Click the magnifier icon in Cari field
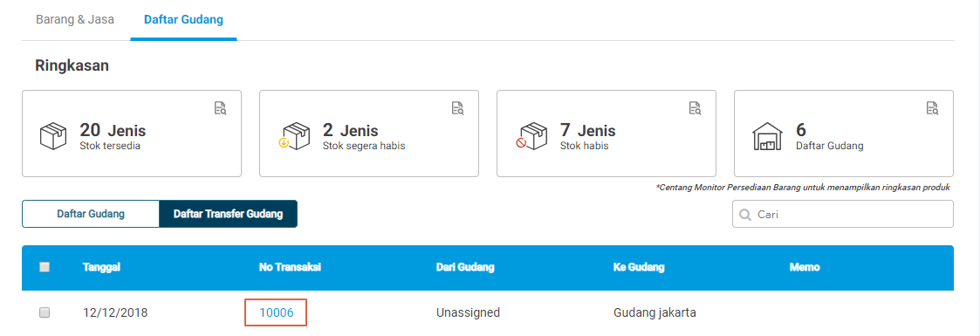 tap(745, 214)
